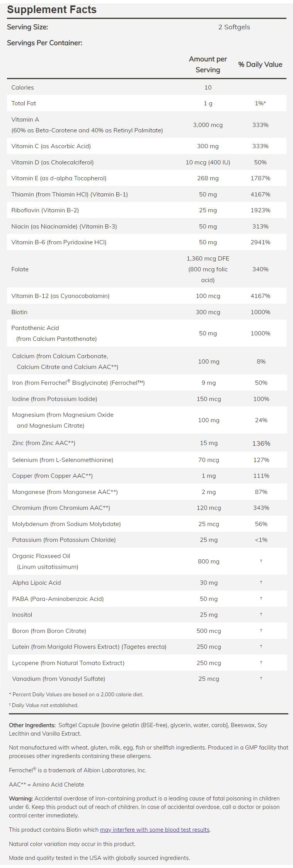The image size is (293, 868).
Task: Click the Zinc 136% daily value
Action: pyautogui.click(x=261, y=443)
